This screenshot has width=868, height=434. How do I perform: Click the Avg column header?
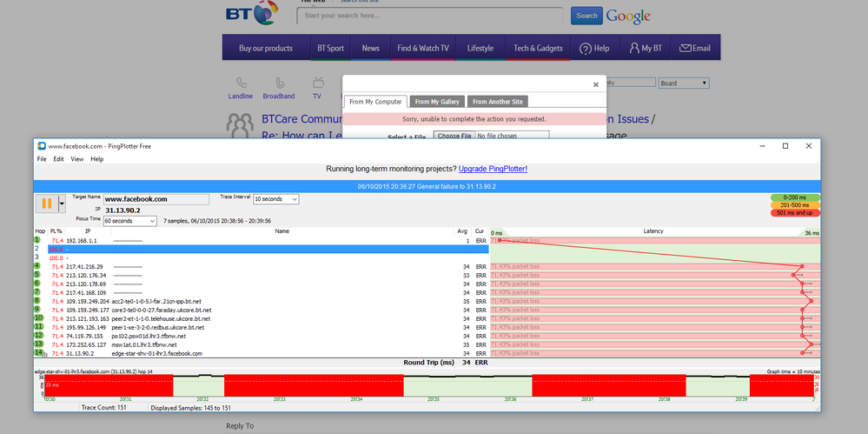click(461, 231)
